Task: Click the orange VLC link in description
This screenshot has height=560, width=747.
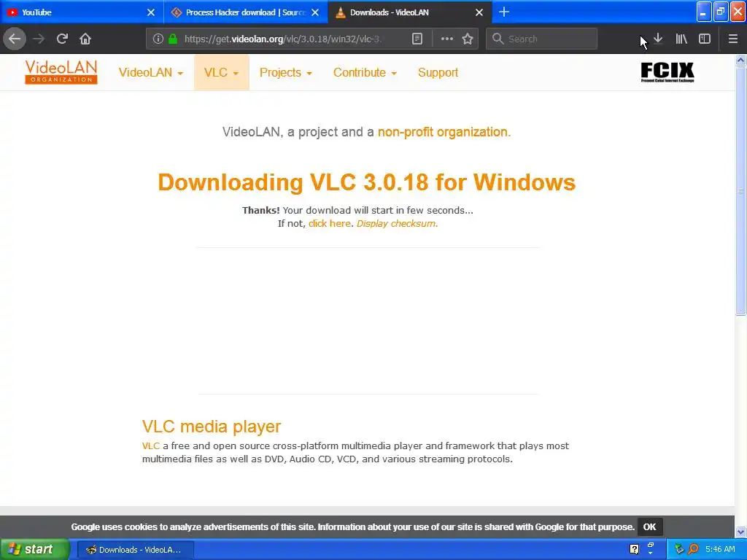Action: click(150, 446)
